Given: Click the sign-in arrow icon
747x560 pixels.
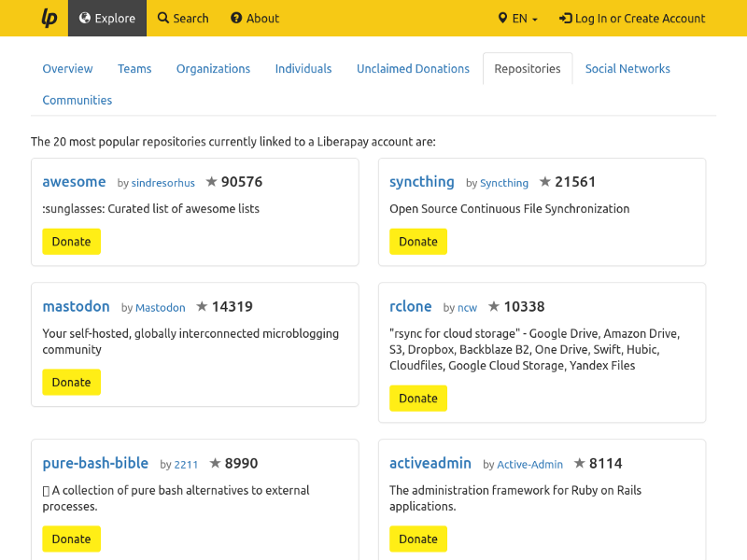Looking at the screenshot, I should click(x=566, y=18).
